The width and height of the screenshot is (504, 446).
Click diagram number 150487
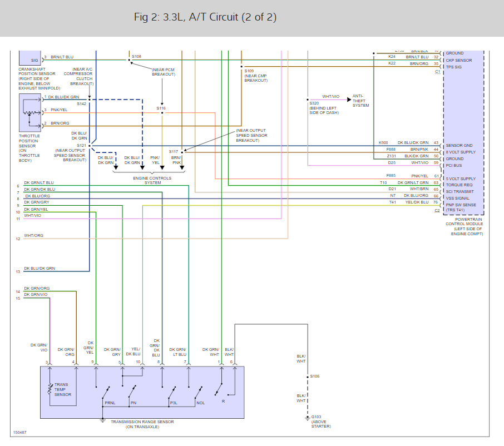click(21, 432)
